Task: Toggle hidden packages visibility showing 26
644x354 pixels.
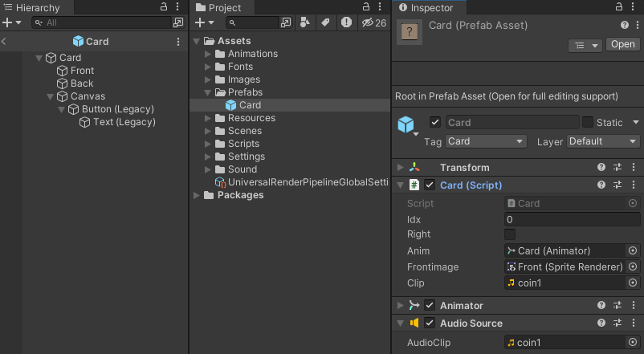Action: (373, 23)
